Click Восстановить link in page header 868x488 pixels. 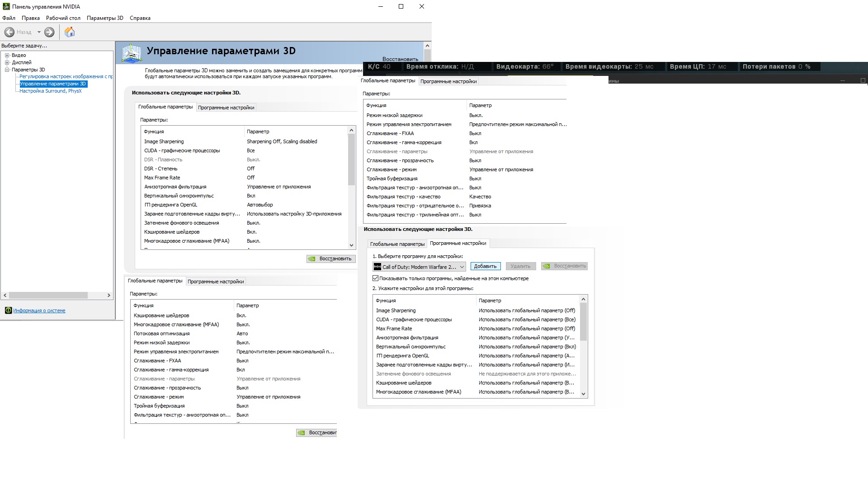coord(400,59)
